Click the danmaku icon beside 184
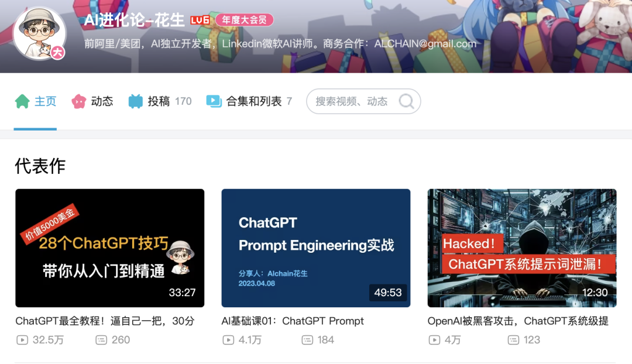The width and height of the screenshot is (632, 364). (307, 340)
